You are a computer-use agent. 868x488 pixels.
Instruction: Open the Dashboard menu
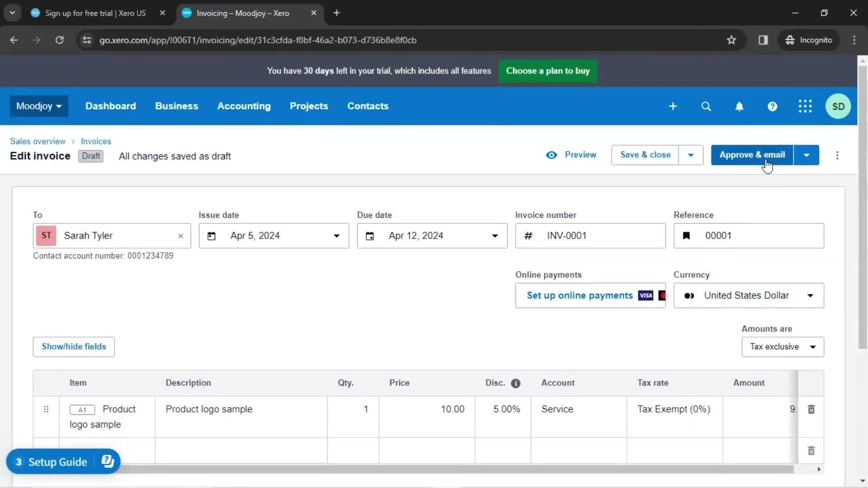click(x=110, y=106)
